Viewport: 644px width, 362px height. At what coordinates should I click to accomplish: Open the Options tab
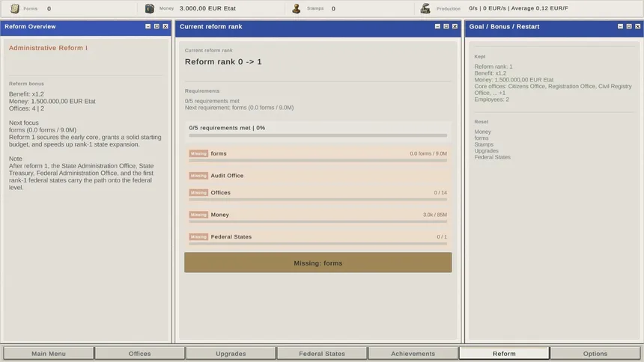click(595, 353)
